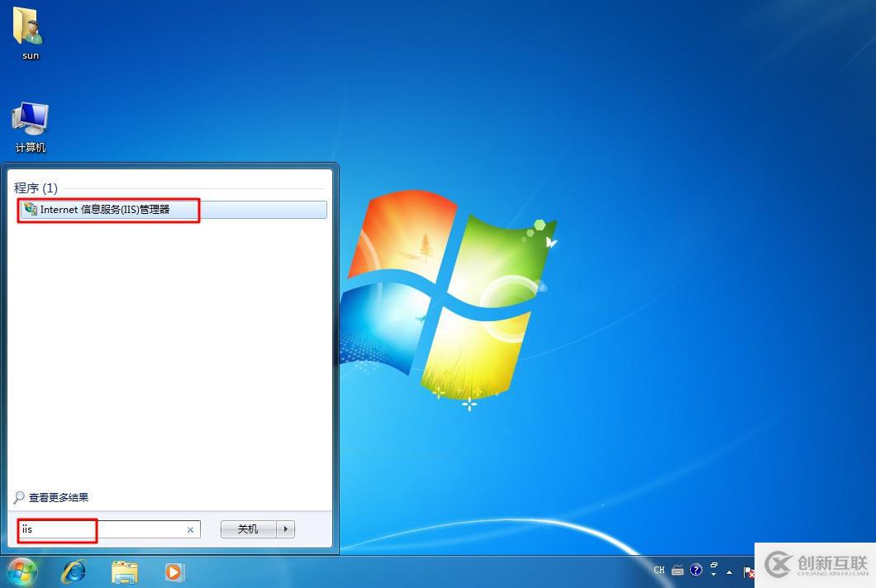
Task: Open Internet 信息服务(IIS)管理器 search result
Action: click(x=174, y=210)
